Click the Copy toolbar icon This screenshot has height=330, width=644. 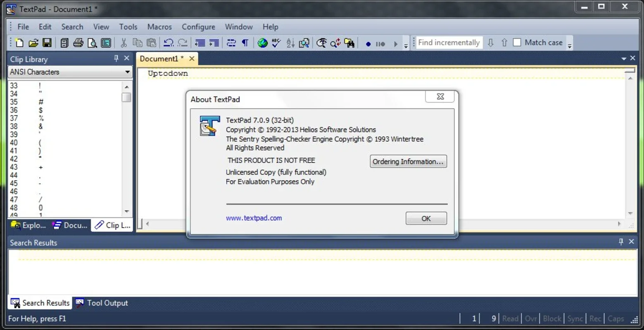138,43
